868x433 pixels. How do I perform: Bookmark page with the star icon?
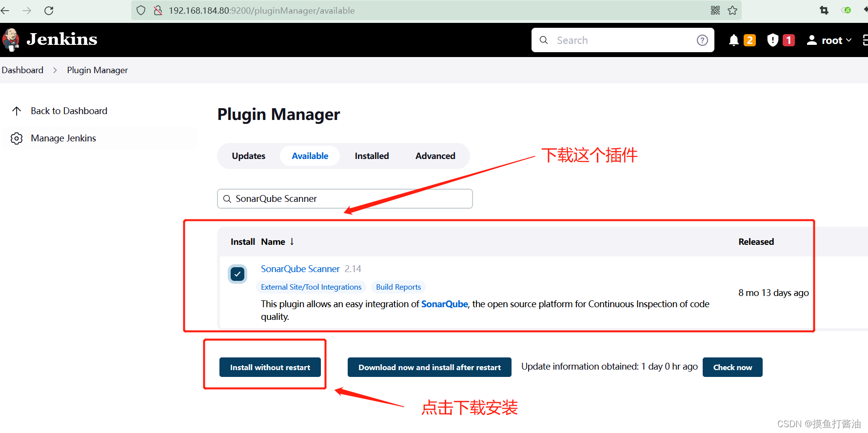click(x=732, y=10)
